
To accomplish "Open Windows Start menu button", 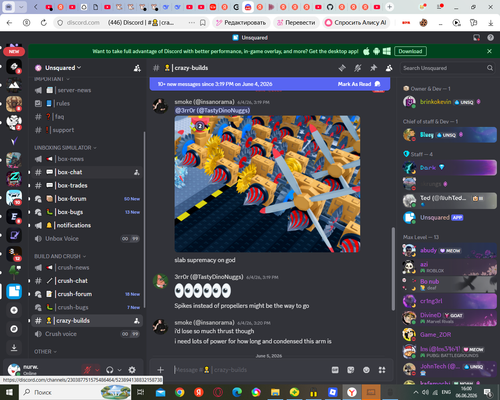I will (x=9, y=392).
